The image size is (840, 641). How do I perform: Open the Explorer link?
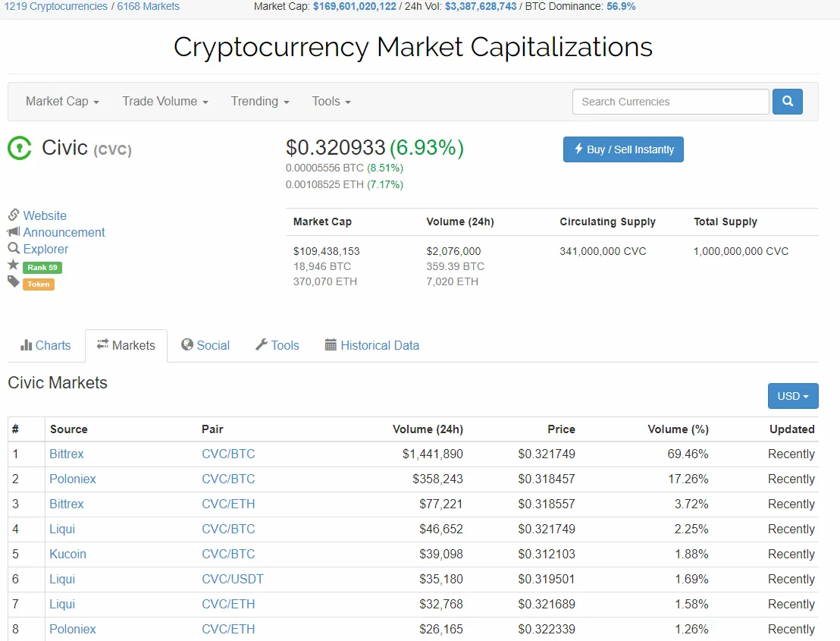coord(45,249)
